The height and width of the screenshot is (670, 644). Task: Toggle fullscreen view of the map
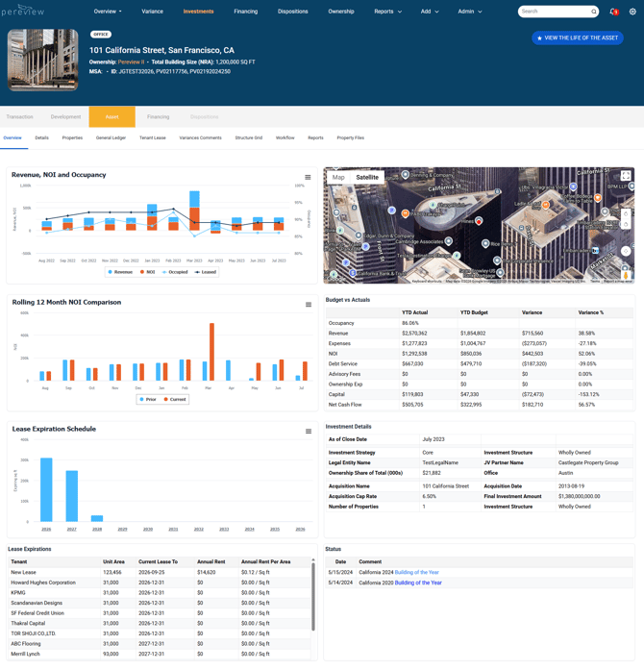626,176
